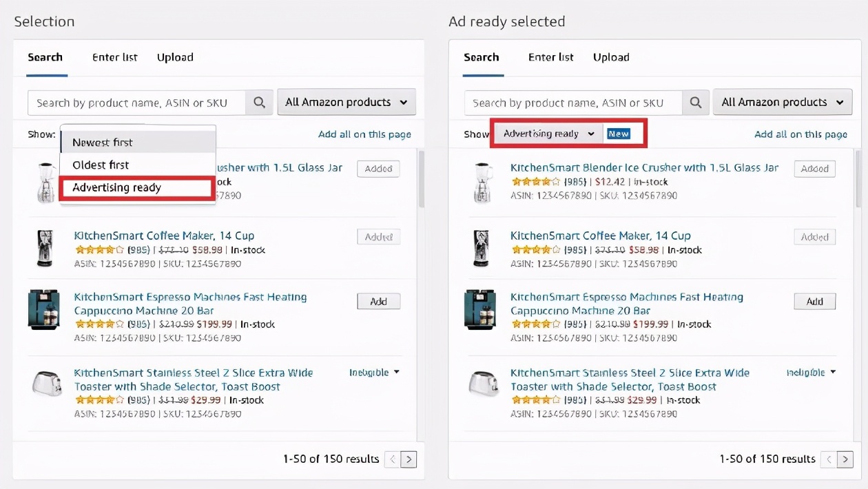
Task: Switch to Enter list tab in left panel
Action: pos(115,57)
